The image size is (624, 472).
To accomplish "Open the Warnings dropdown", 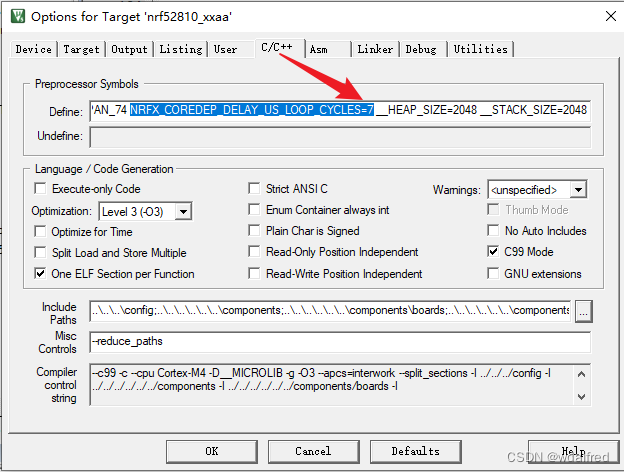I will click(x=578, y=190).
